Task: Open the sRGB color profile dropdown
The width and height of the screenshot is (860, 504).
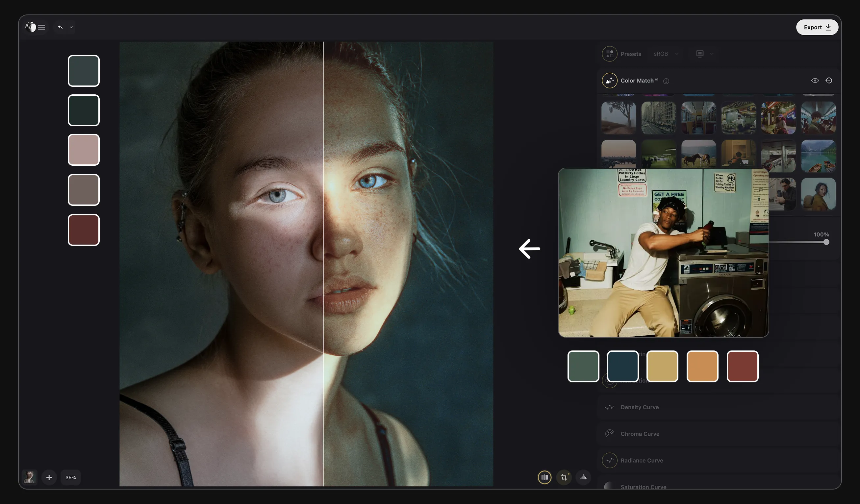Action: (665, 54)
